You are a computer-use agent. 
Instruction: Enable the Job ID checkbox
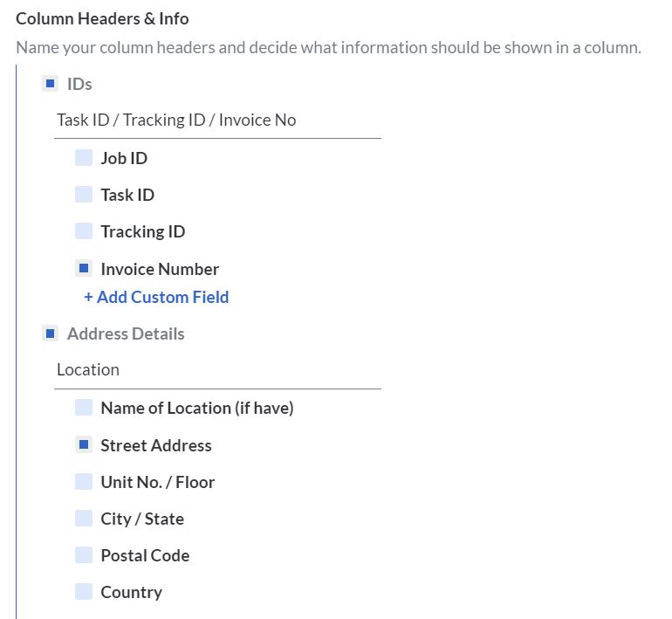click(x=84, y=158)
